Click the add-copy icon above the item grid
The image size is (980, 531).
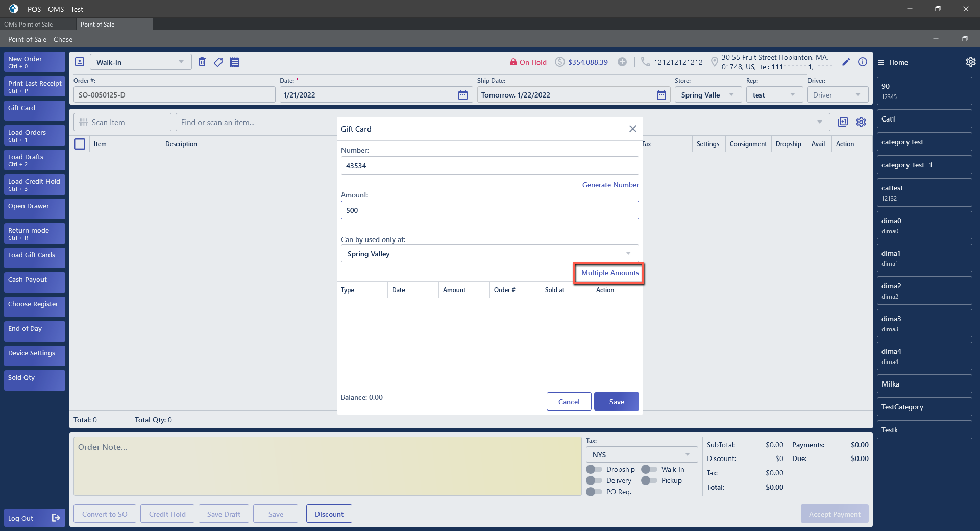tap(843, 122)
